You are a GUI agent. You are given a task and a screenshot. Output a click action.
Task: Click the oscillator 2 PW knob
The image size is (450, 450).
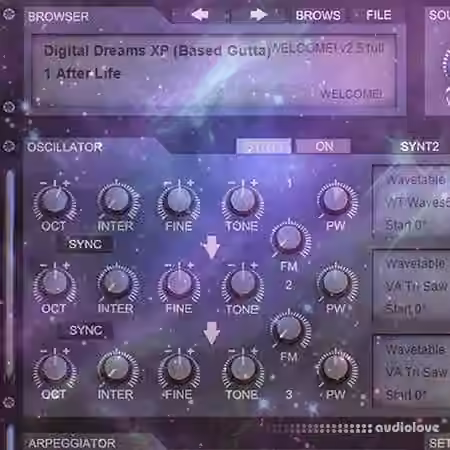click(335, 283)
